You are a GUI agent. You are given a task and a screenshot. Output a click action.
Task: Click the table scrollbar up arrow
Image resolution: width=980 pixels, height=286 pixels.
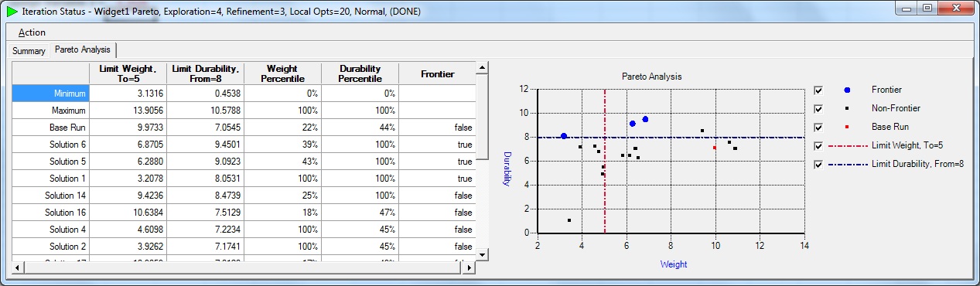482,69
